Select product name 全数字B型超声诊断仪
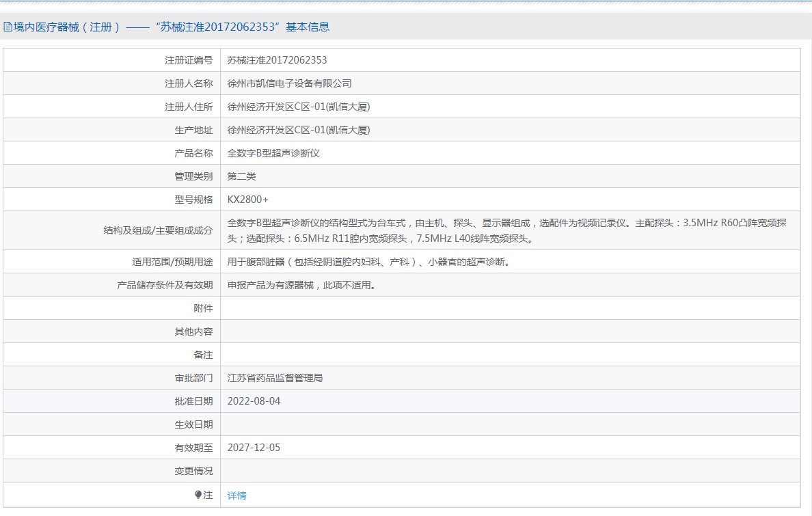 (x=273, y=153)
